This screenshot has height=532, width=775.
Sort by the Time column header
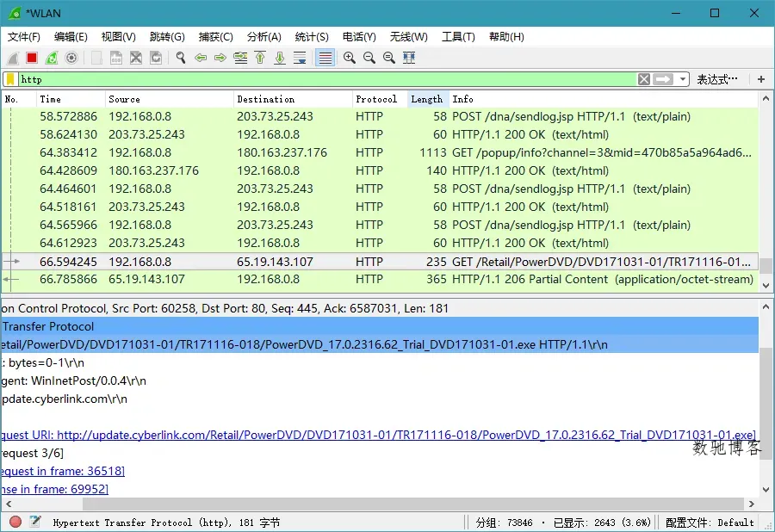tap(71, 99)
